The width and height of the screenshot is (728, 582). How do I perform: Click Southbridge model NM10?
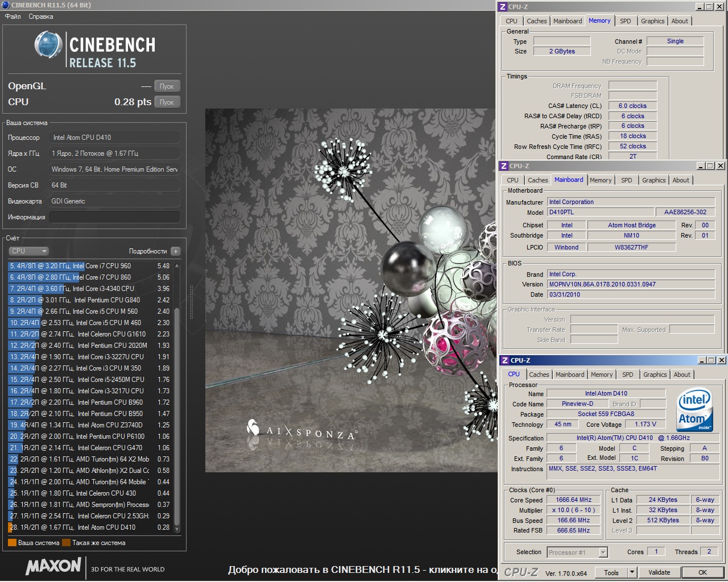click(x=631, y=235)
